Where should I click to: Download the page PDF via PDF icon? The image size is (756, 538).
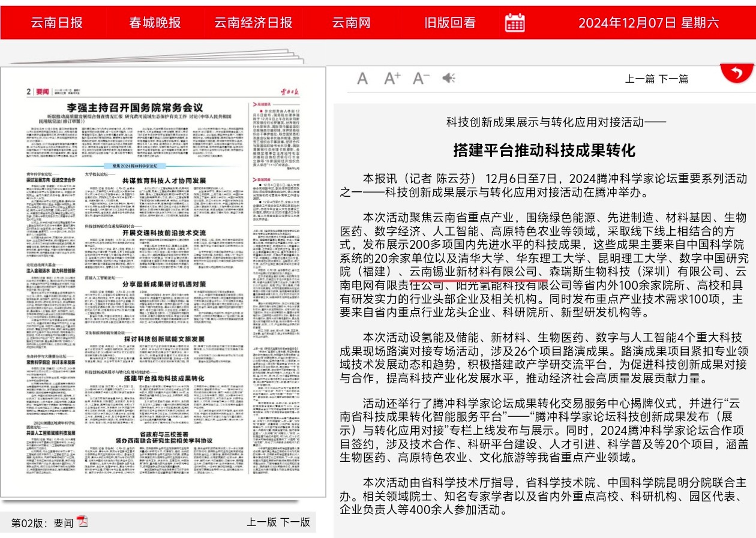click(82, 521)
